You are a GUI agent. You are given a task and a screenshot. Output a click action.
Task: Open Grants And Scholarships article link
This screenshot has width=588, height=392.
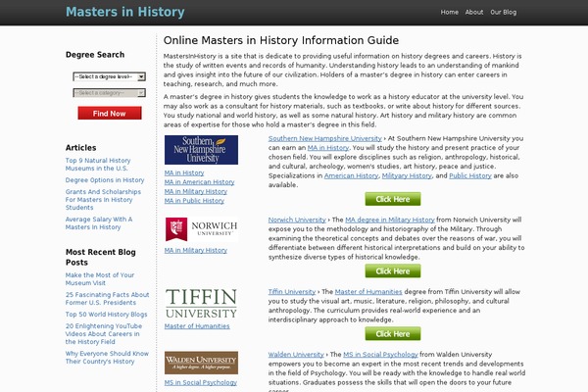click(103, 200)
